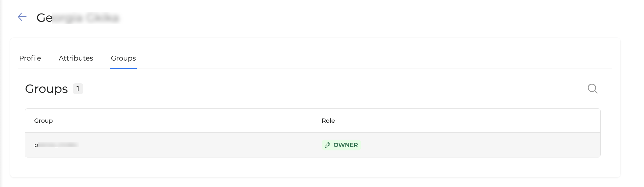The height and width of the screenshot is (187, 644).
Task: Click the OWNER text label
Action: point(346,145)
